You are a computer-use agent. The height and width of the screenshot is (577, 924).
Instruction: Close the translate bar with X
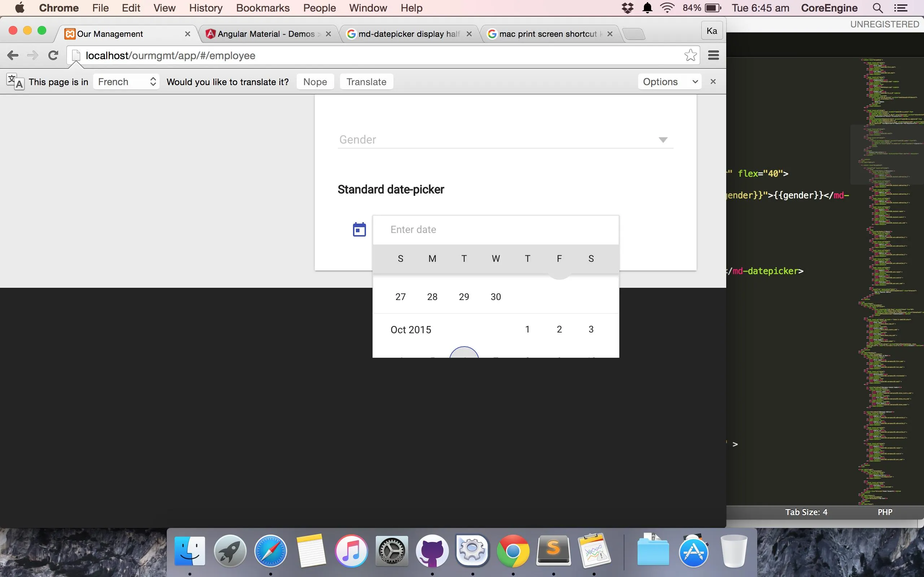(x=712, y=82)
